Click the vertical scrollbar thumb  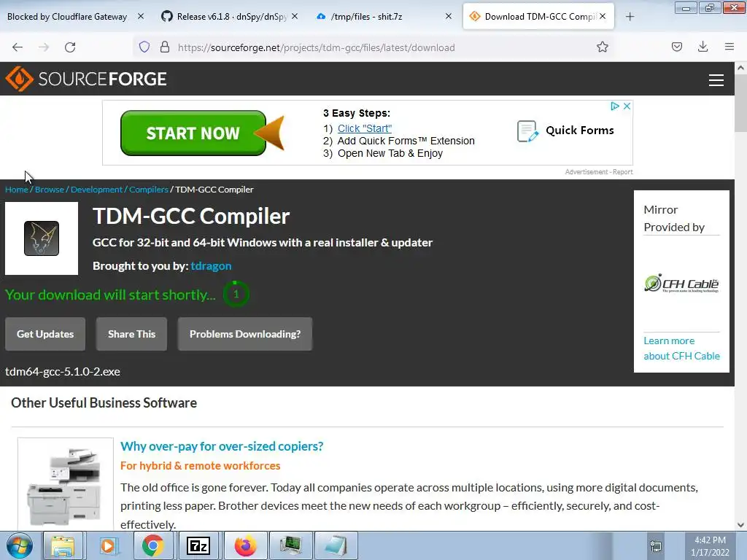tap(740, 104)
